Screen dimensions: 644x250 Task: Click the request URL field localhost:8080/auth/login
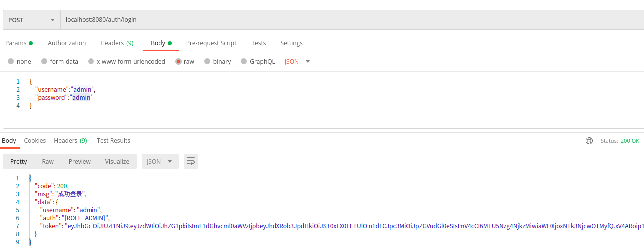(x=352, y=20)
